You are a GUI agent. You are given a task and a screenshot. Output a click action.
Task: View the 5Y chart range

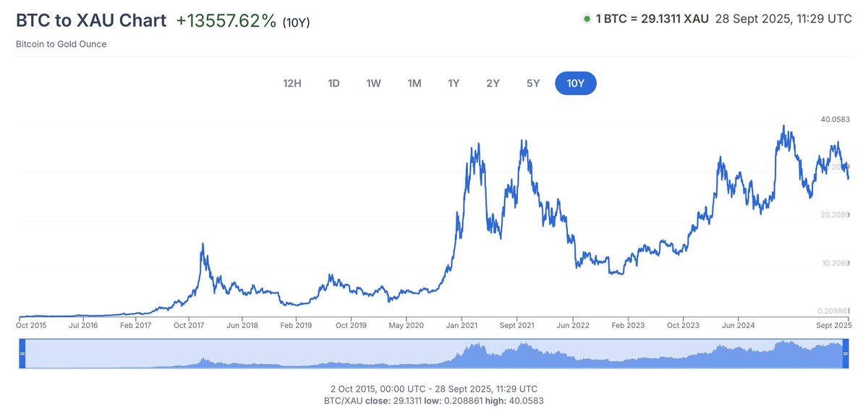tap(533, 83)
